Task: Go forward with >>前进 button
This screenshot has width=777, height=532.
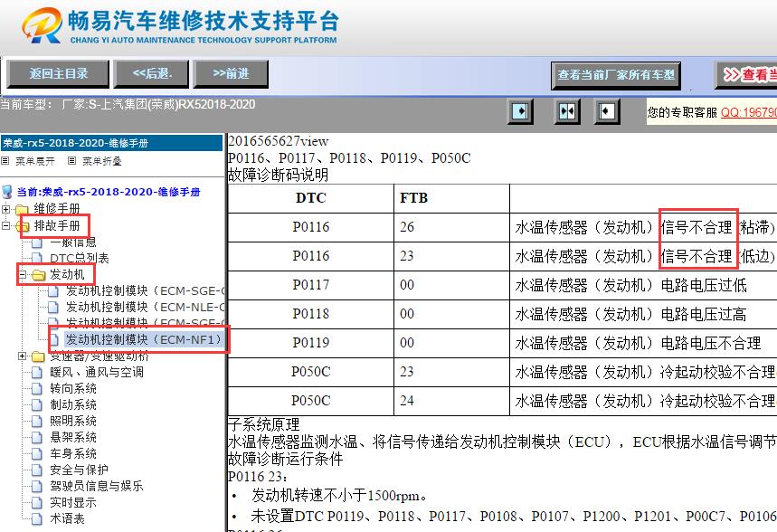Action: (231, 74)
